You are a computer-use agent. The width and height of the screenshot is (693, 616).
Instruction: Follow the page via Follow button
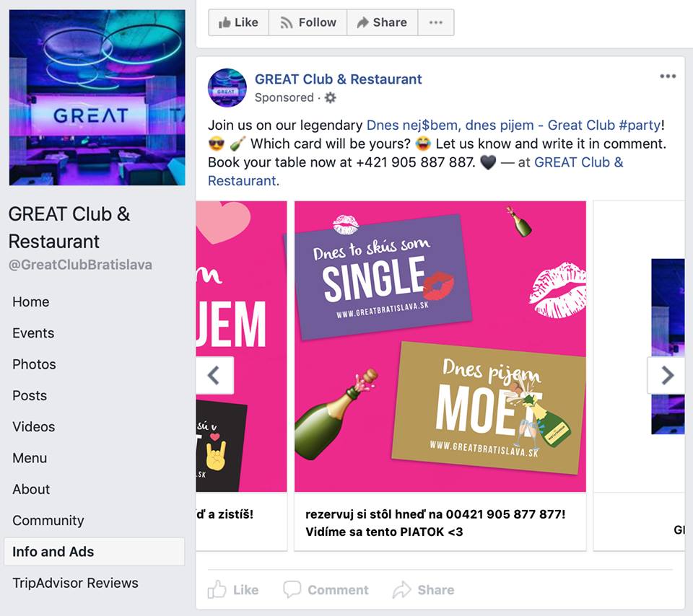click(308, 22)
